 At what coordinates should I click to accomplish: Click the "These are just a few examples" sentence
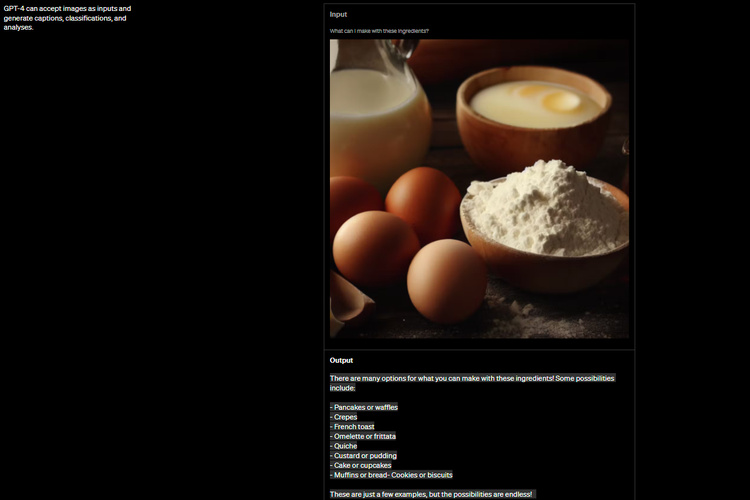click(x=431, y=494)
